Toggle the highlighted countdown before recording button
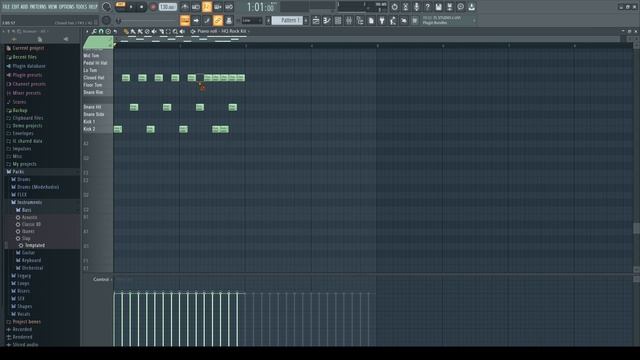 (x=207, y=7)
